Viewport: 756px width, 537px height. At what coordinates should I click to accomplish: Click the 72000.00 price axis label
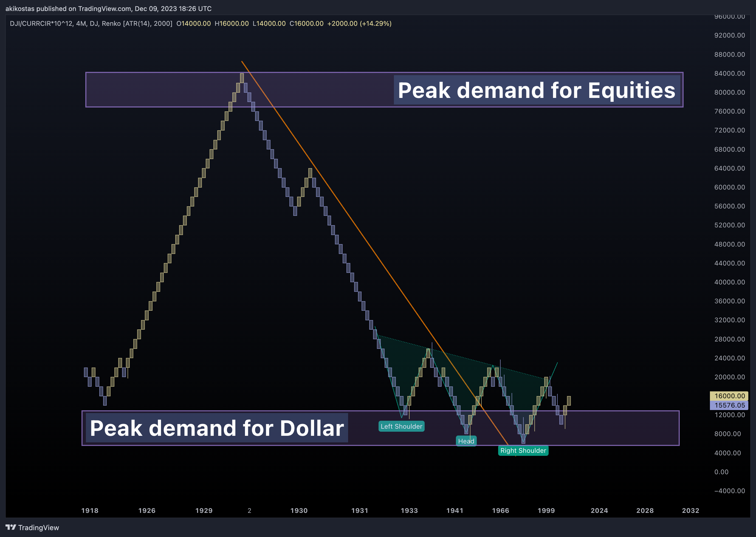pyautogui.click(x=730, y=130)
